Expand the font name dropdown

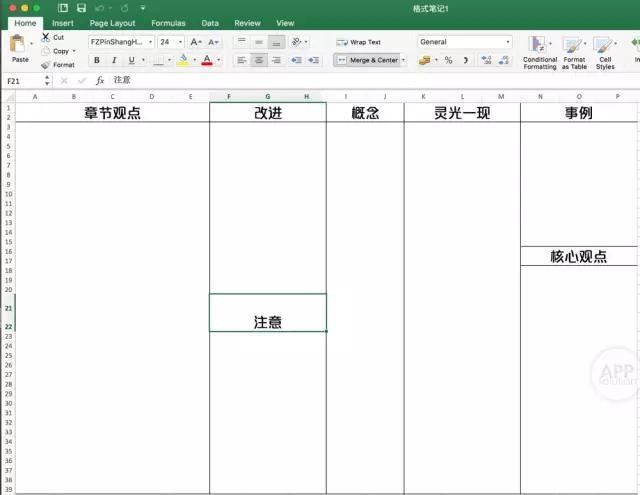tap(150, 42)
